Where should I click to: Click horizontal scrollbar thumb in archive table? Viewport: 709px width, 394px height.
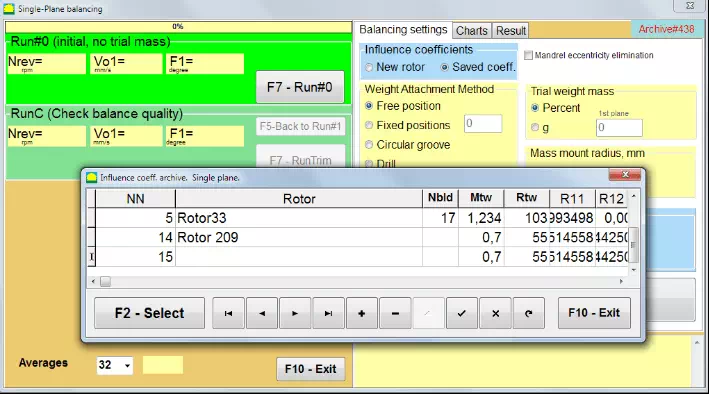point(105,281)
